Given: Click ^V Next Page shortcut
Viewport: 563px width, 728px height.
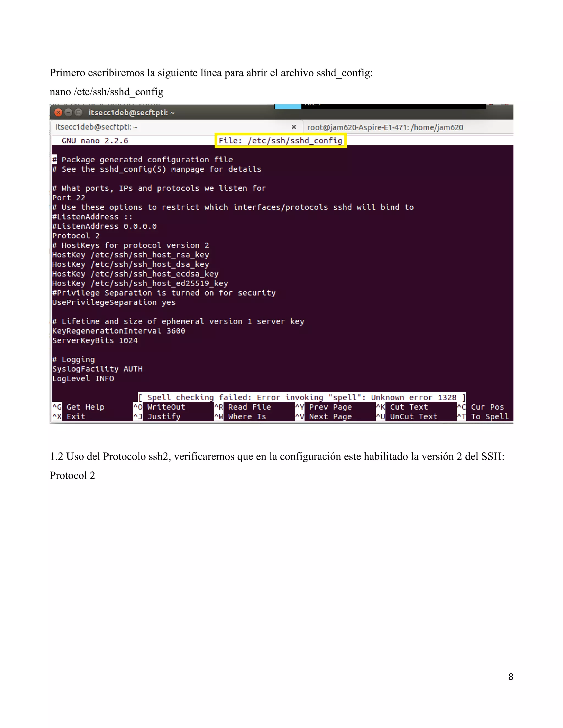Looking at the screenshot, I should [x=324, y=417].
